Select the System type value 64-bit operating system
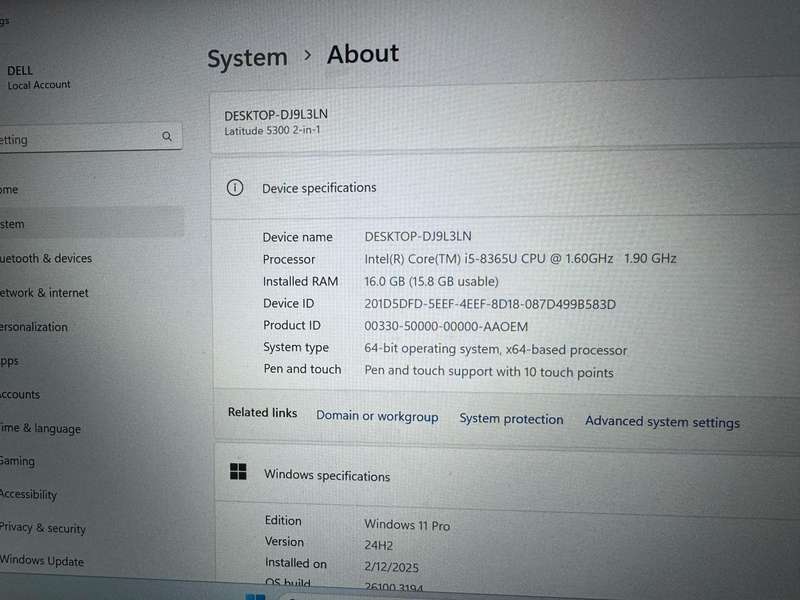 (495, 349)
